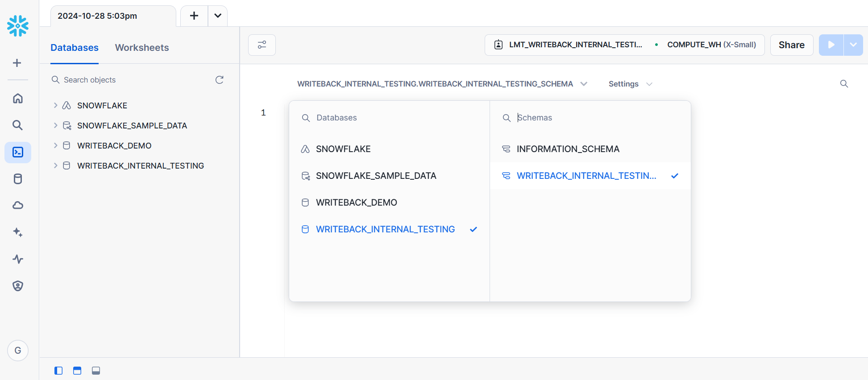Toggle the bottom results panel layout
This screenshot has height=380, width=868.
[96, 371]
